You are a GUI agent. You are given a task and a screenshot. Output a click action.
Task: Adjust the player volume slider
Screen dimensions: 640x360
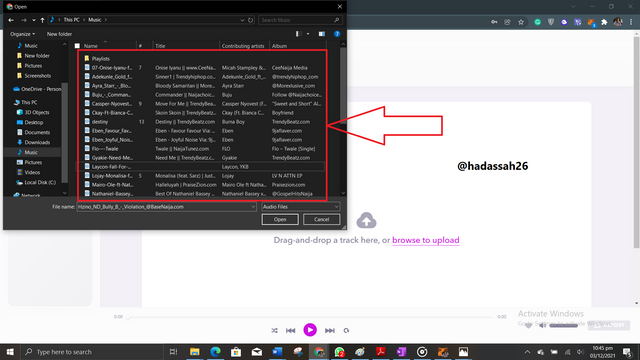pyautogui.click(x=564, y=326)
